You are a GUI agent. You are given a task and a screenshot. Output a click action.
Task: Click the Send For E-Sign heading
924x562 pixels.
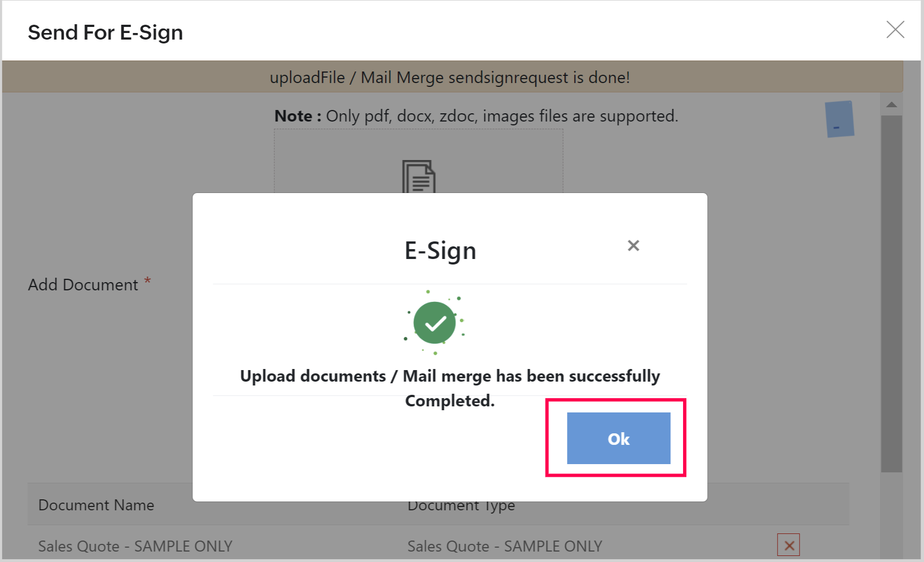[x=106, y=32]
